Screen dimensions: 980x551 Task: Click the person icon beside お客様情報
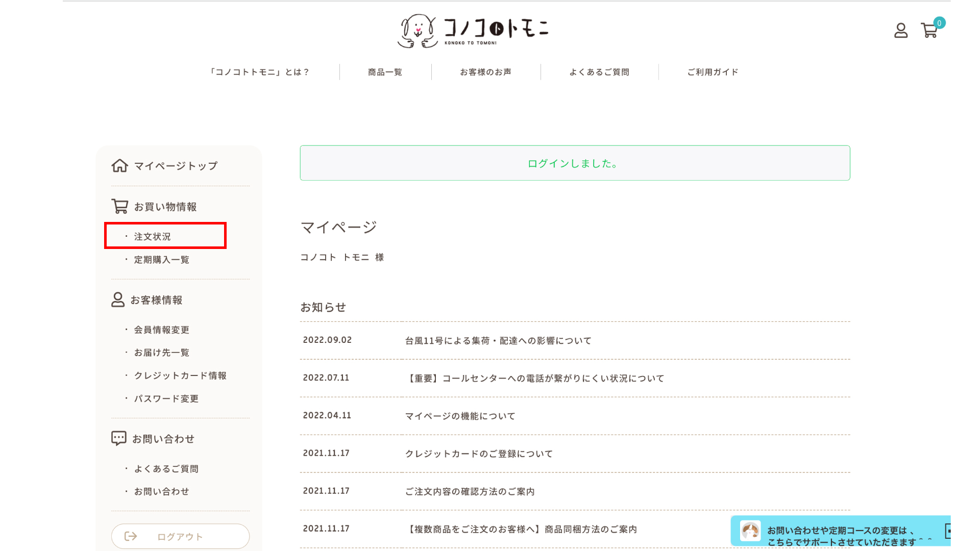118,299
